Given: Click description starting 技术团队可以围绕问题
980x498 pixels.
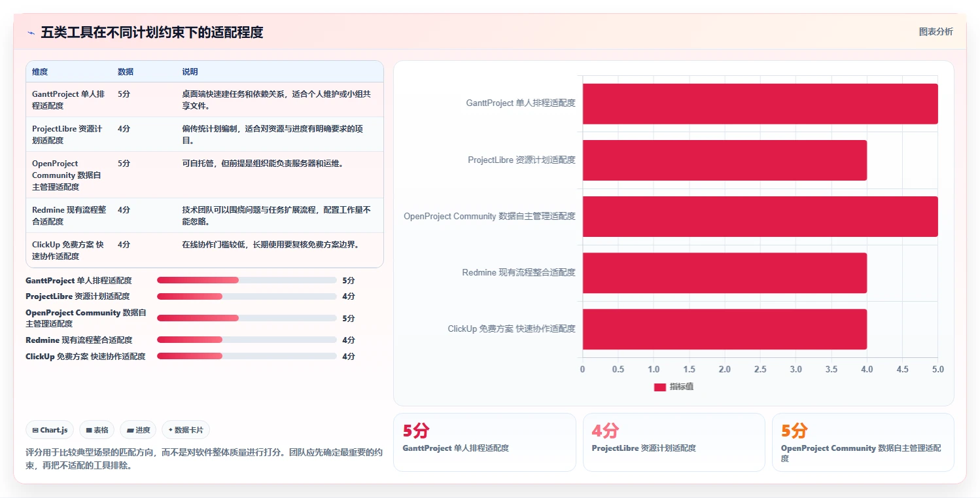Looking at the screenshot, I should click(277, 215).
